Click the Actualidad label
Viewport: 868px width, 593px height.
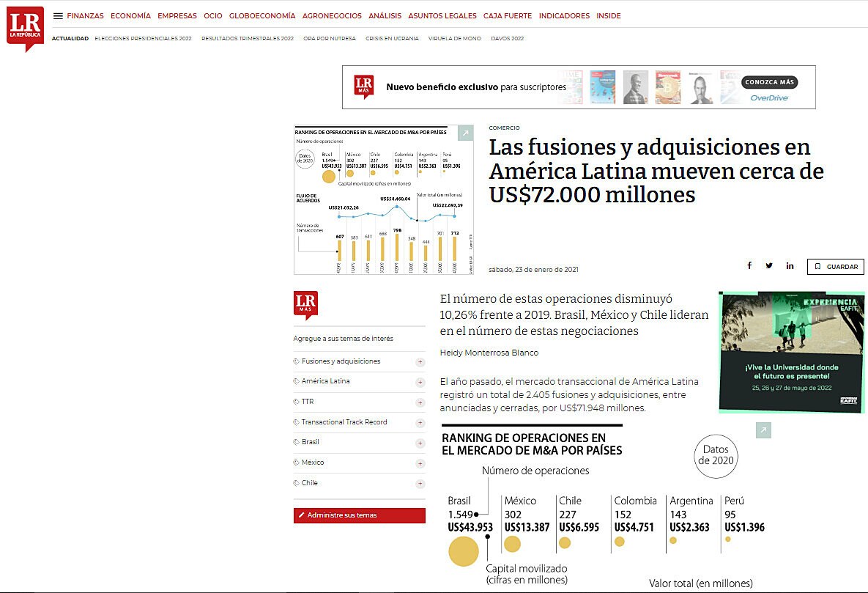(70, 39)
